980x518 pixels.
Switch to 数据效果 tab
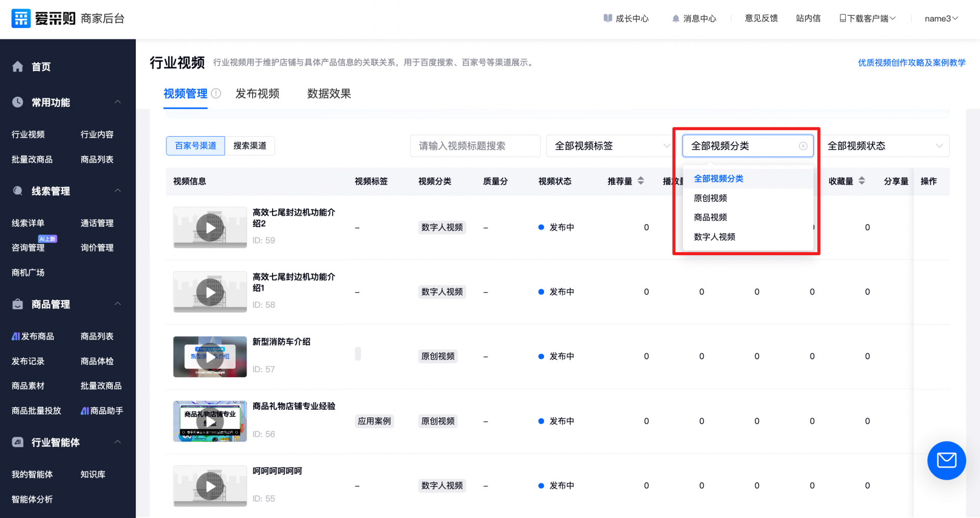329,94
